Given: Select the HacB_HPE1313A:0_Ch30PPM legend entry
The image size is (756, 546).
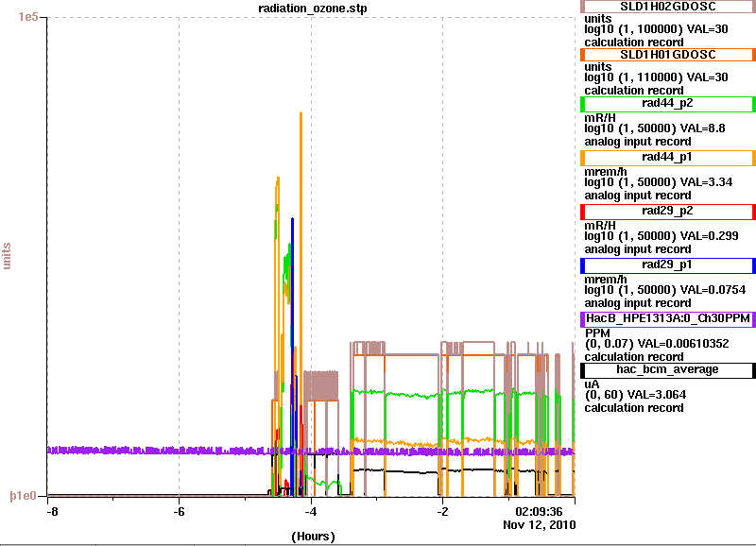Looking at the screenshot, I should 668,319.
